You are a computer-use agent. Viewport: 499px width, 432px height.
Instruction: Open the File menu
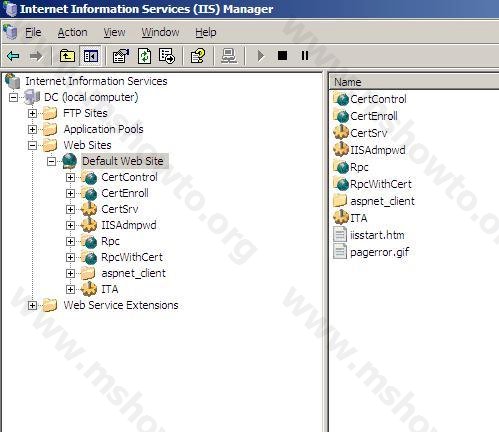(33, 32)
